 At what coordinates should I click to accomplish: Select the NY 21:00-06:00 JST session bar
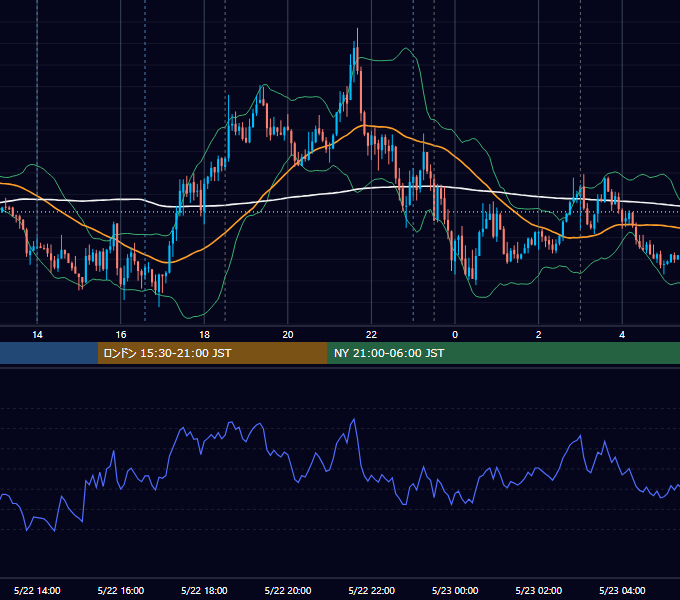503,353
